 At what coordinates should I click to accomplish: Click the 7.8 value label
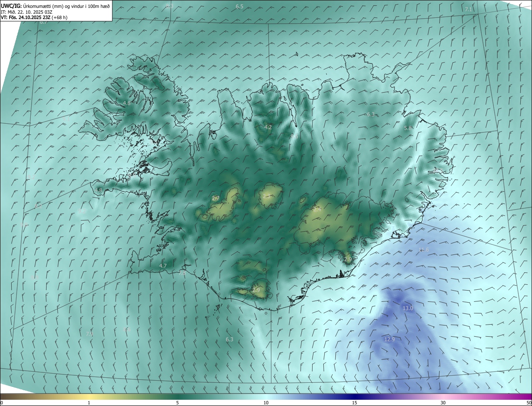coord(182,273)
